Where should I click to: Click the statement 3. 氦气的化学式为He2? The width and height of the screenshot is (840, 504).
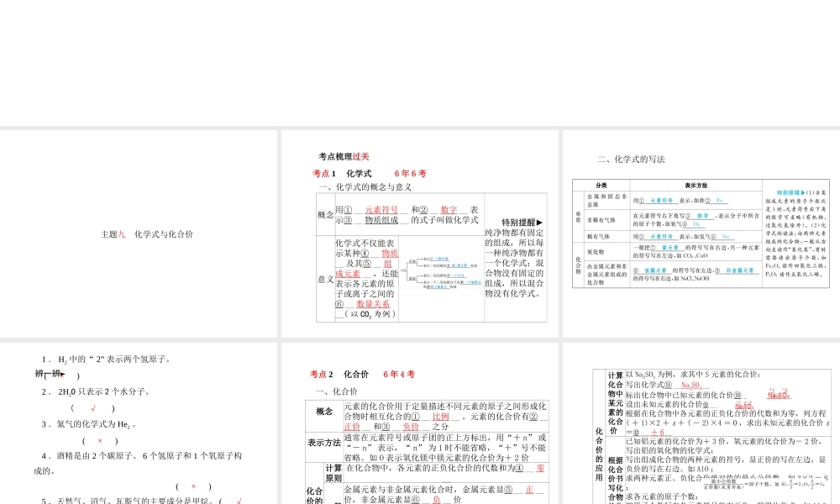click(x=89, y=424)
